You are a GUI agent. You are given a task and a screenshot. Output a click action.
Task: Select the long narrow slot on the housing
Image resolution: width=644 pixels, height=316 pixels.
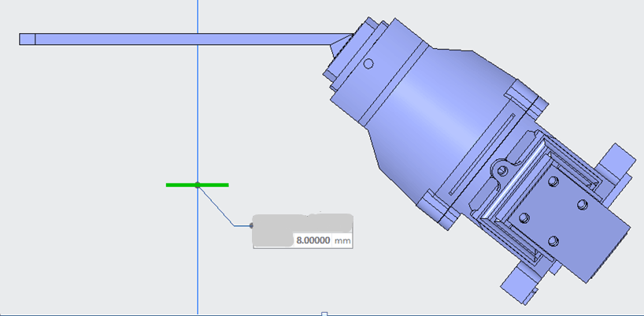pos(482,154)
